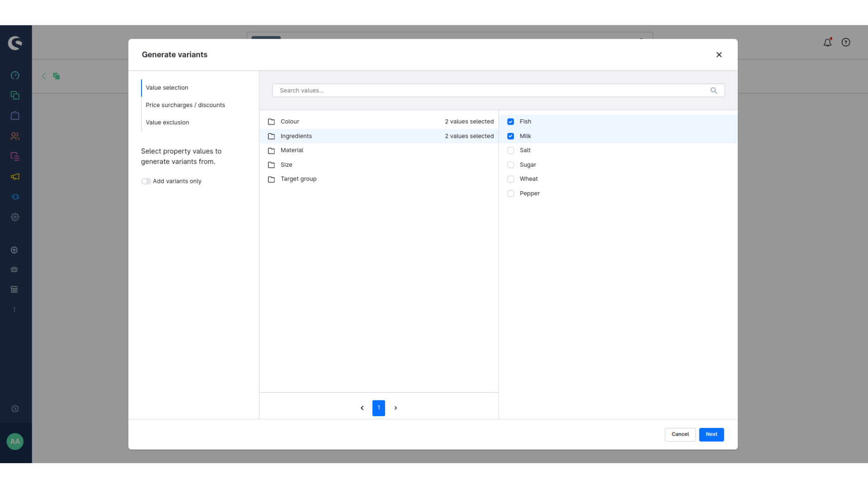Click the back chevron in the page header
868x488 pixels.
coord(44,76)
